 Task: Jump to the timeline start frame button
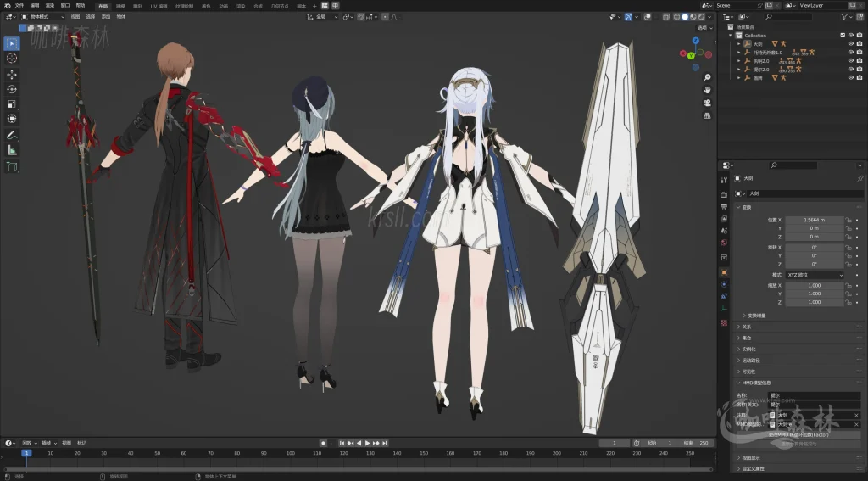[x=342, y=444]
